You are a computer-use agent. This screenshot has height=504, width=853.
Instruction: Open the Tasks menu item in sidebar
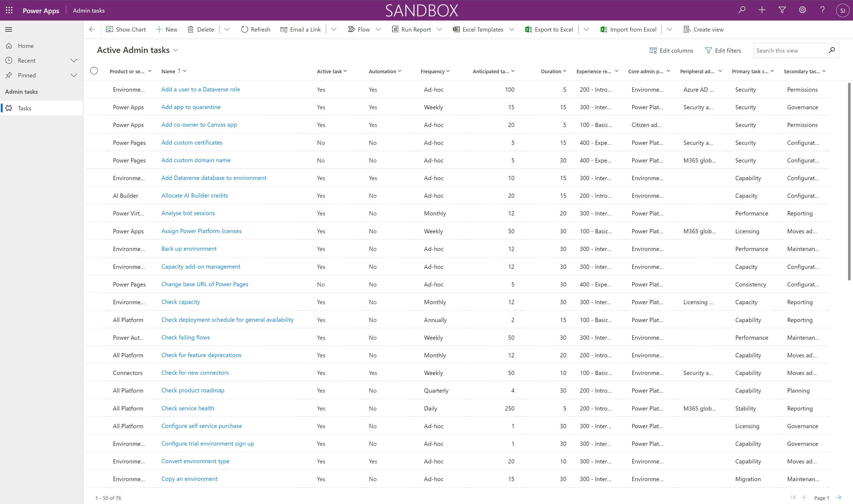tap(23, 107)
